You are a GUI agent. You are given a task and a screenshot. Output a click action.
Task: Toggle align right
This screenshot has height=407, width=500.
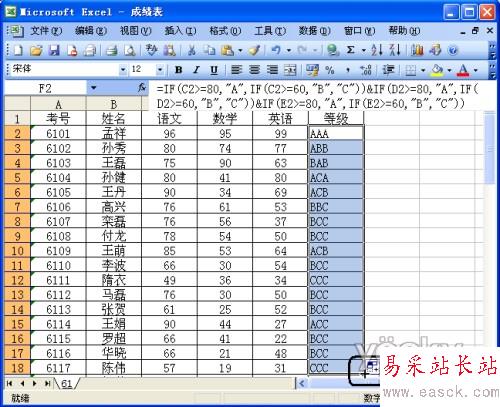[272, 70]
